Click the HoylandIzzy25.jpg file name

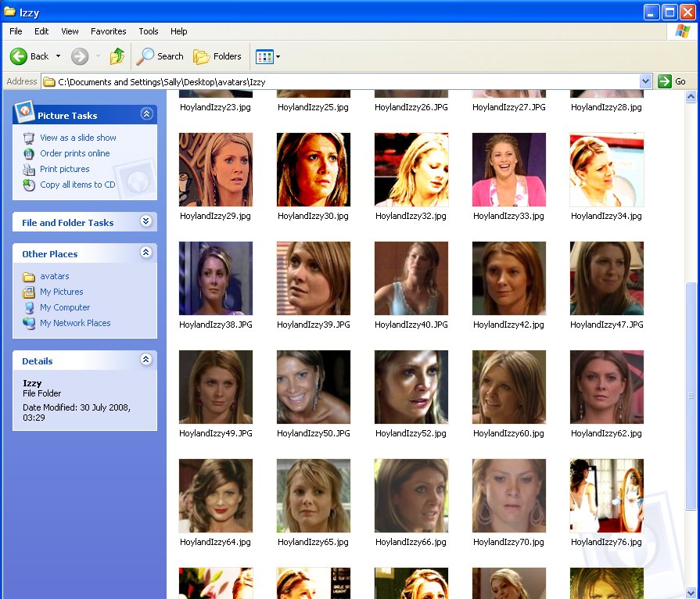tap(313, 108)
